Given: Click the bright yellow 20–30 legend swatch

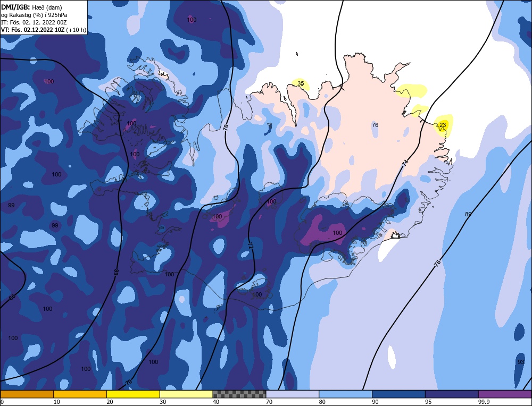Looking at the screenshot, I should 133,394.
